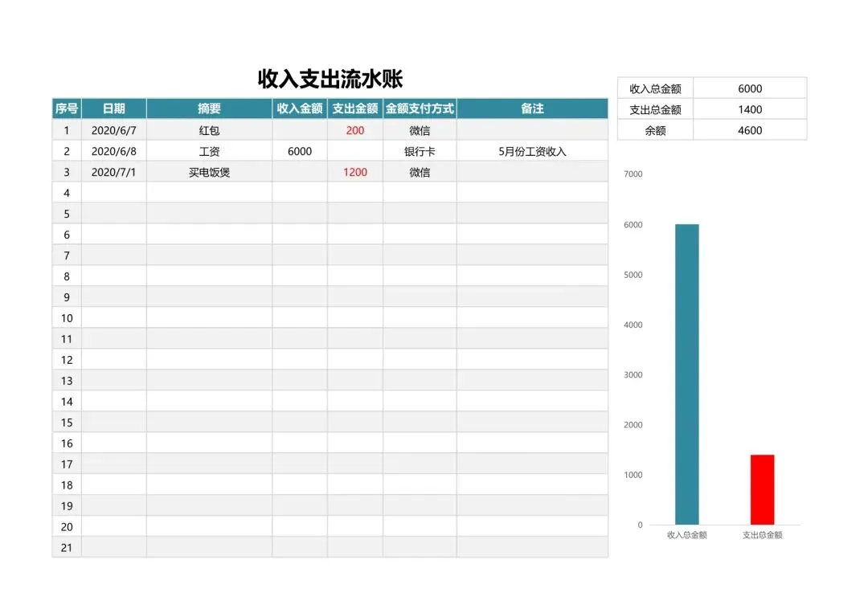868x613 pixels.
Task: Select serial number cell 21
Action: coord(67,548)
